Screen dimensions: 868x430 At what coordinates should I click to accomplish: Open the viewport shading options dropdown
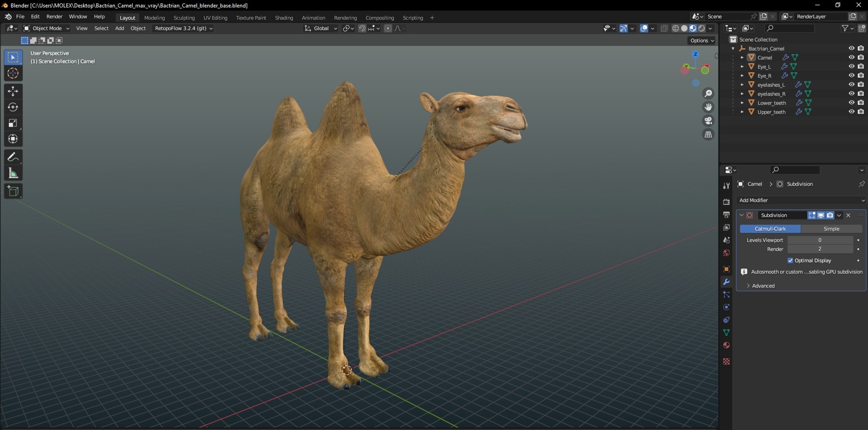(711, 28)
